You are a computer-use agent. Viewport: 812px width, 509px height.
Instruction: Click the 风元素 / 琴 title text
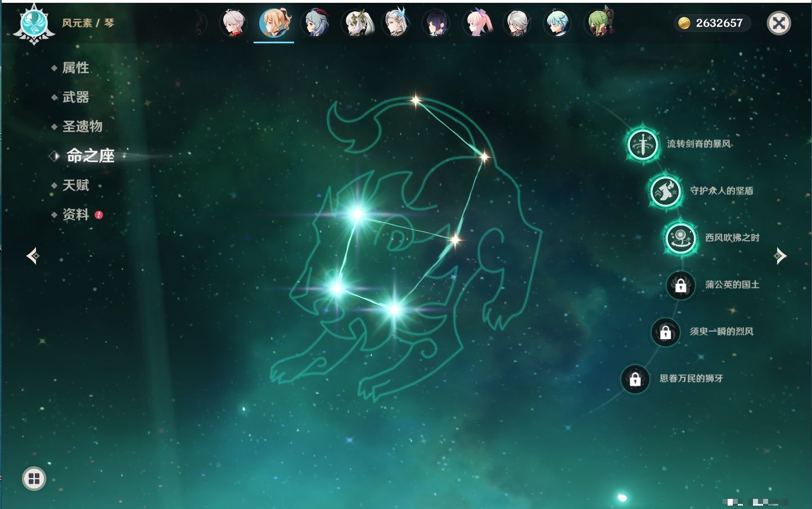click(88, 23)
